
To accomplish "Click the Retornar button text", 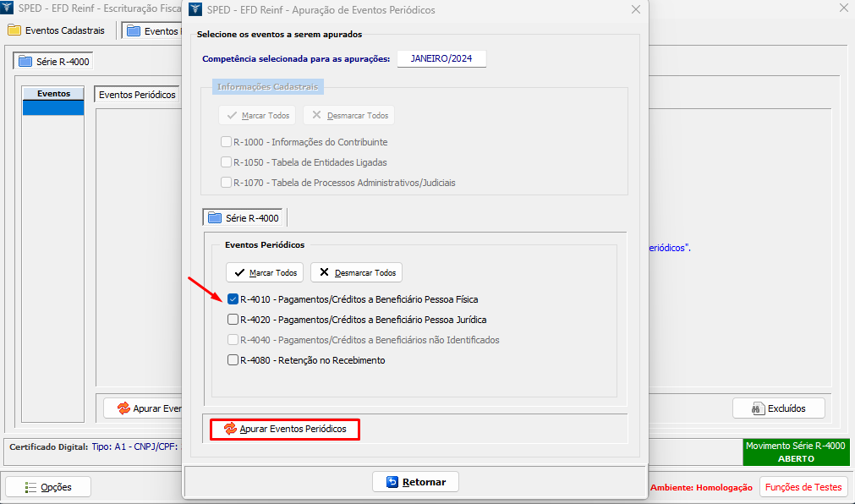I will 424,482.
